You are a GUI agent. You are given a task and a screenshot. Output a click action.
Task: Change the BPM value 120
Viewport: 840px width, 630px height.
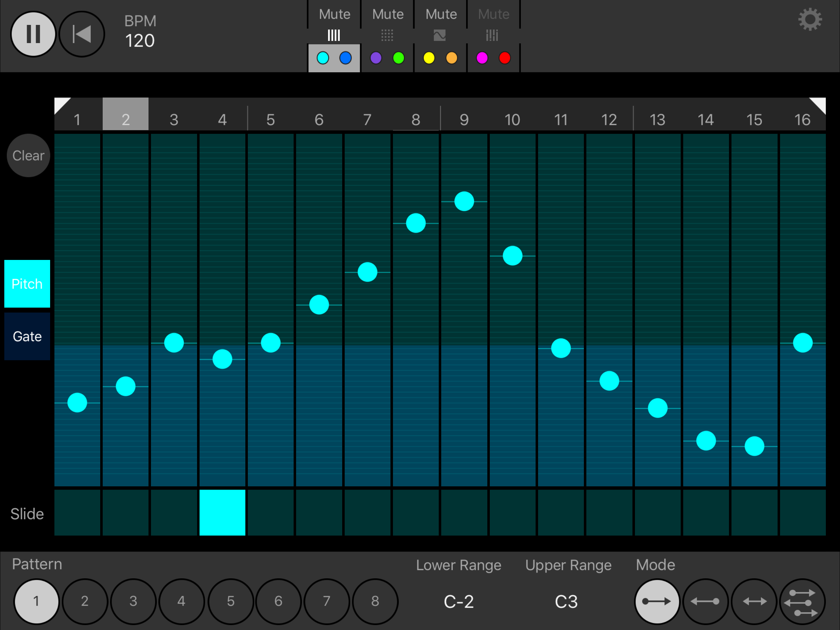pos(140,41)
